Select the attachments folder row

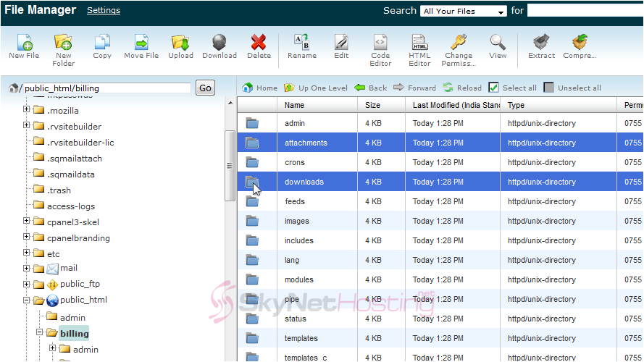tap(440, 143)
